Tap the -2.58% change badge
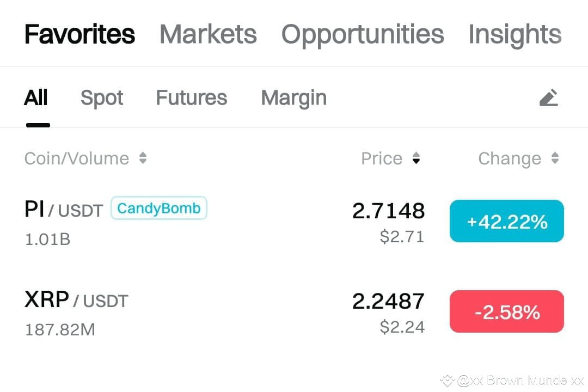Screen dimensions: 588x392 [x=507, y=311]
